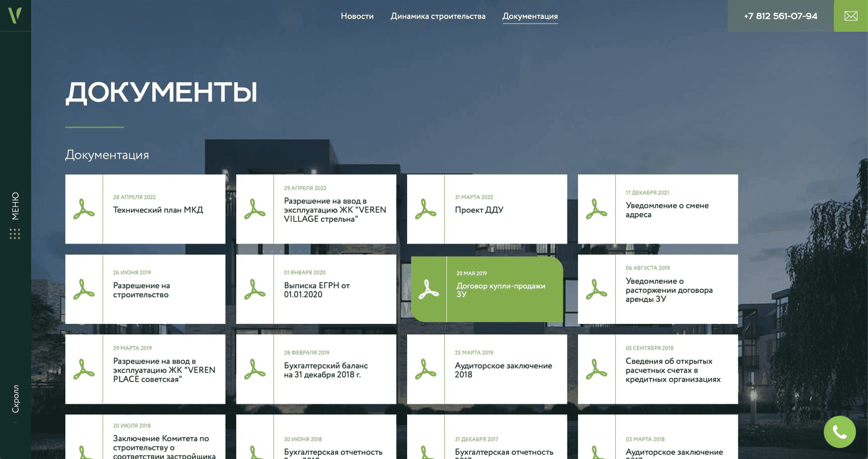Screen dimensions: 868x459
Task: Click date 20 МАЯ 2019
Action: (x=471, y=274)
